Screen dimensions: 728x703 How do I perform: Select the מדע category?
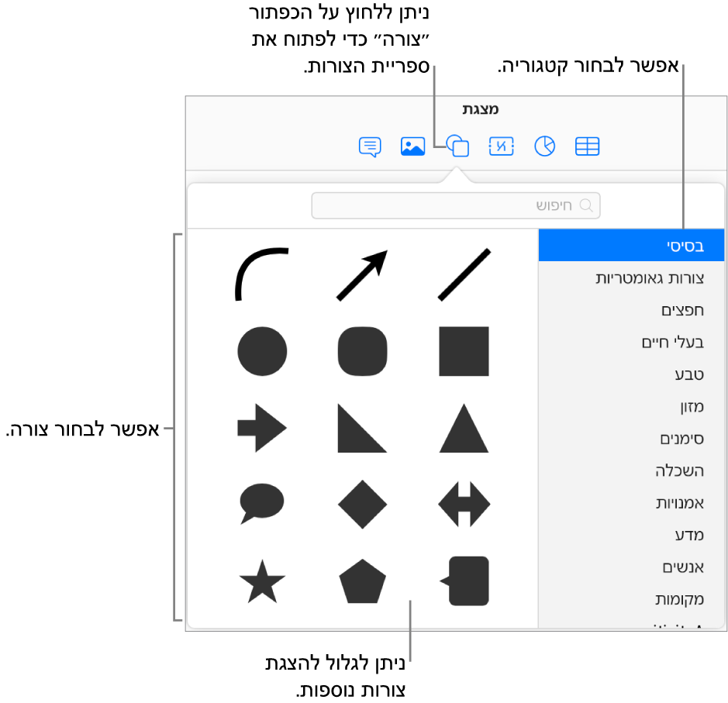coord(631,535)
